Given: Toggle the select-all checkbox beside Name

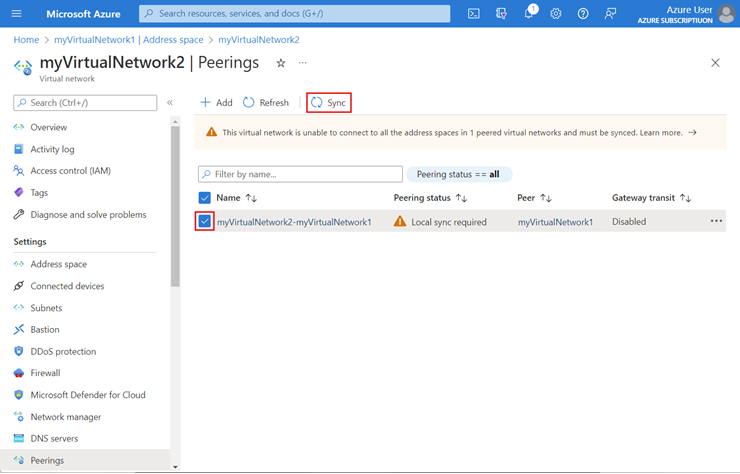Looking at the screenshot, I should 204,198.
